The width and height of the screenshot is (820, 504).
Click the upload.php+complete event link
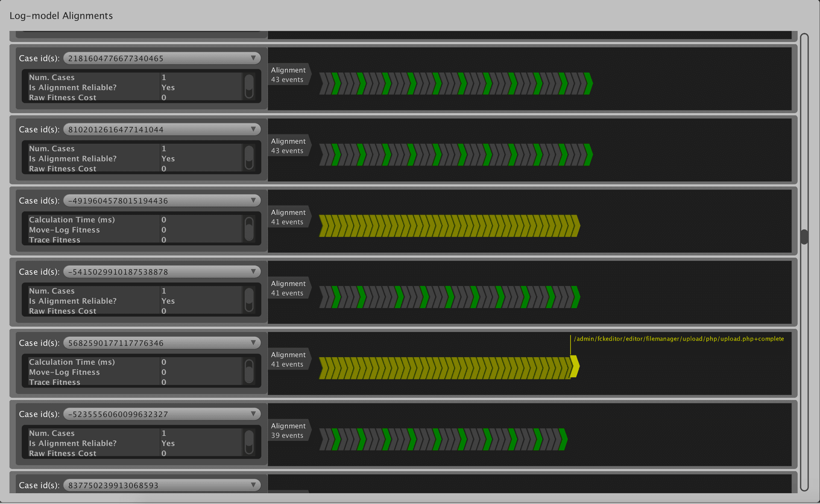679,339
